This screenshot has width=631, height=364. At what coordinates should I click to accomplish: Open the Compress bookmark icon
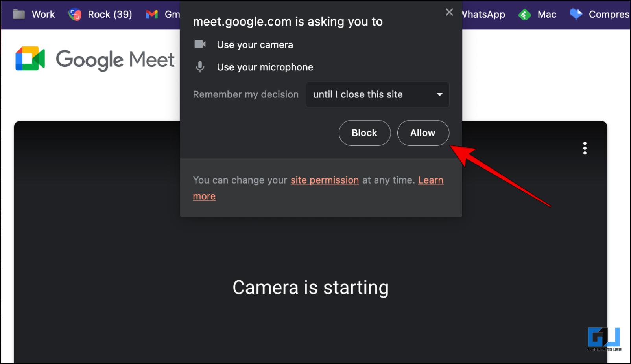576,14
